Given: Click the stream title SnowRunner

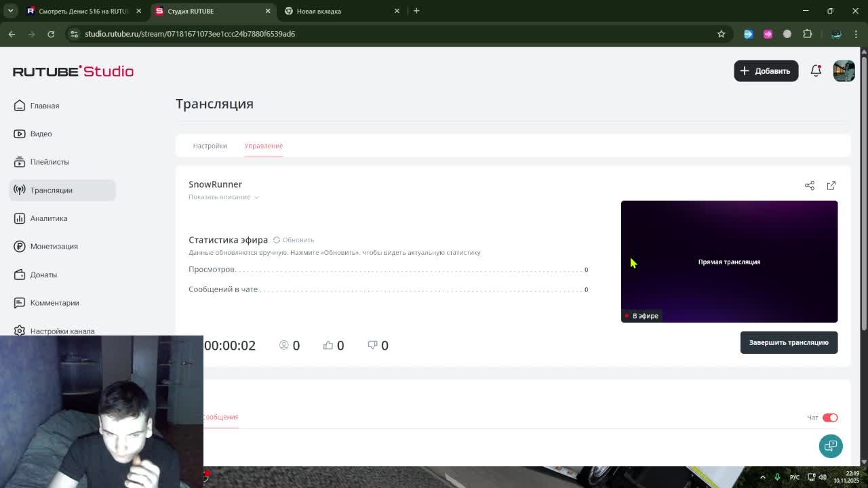Looking at the screenshot, I should point(215,184).
